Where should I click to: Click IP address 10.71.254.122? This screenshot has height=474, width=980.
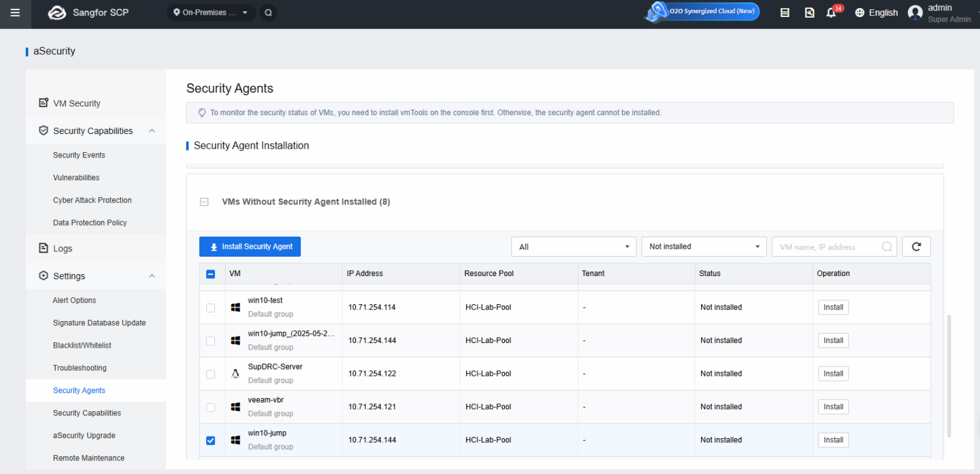point(372,374)
